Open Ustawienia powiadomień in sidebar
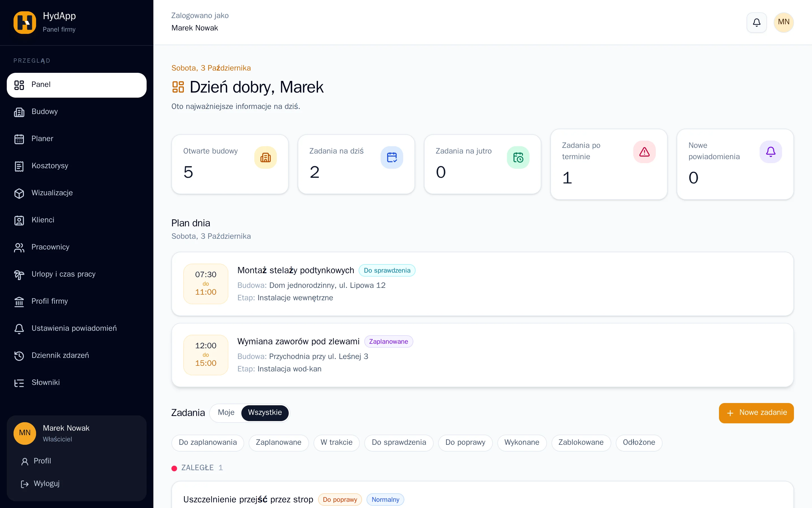 pos(76,329)
